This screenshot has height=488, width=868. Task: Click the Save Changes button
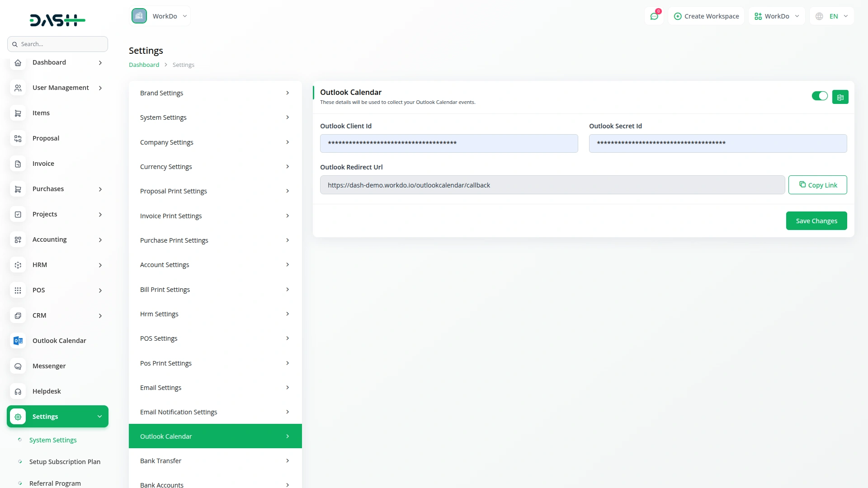tap(816, 221)
